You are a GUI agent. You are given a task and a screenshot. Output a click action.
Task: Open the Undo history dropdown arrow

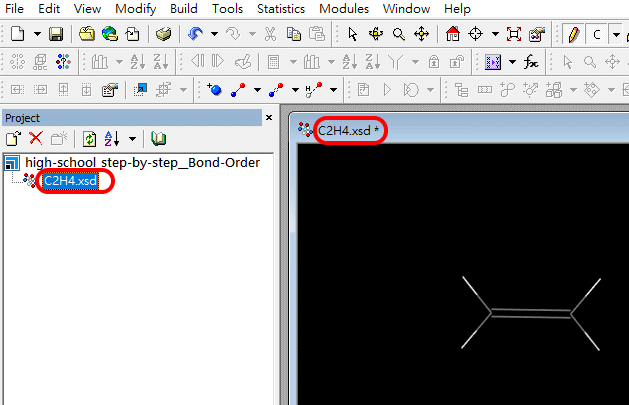tap(214, 34)
